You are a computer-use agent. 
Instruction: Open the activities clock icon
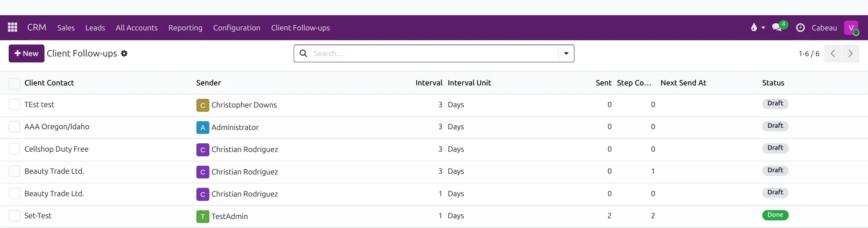(x=800, y=28)
